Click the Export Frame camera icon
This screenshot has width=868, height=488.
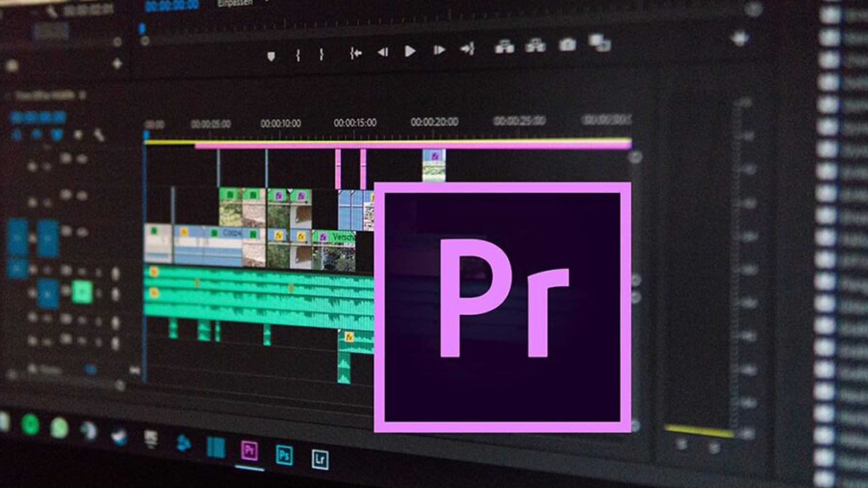point(567,44)
